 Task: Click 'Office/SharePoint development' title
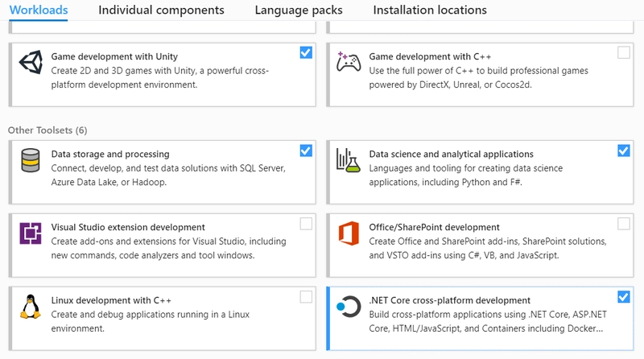(x=434, y=227)
